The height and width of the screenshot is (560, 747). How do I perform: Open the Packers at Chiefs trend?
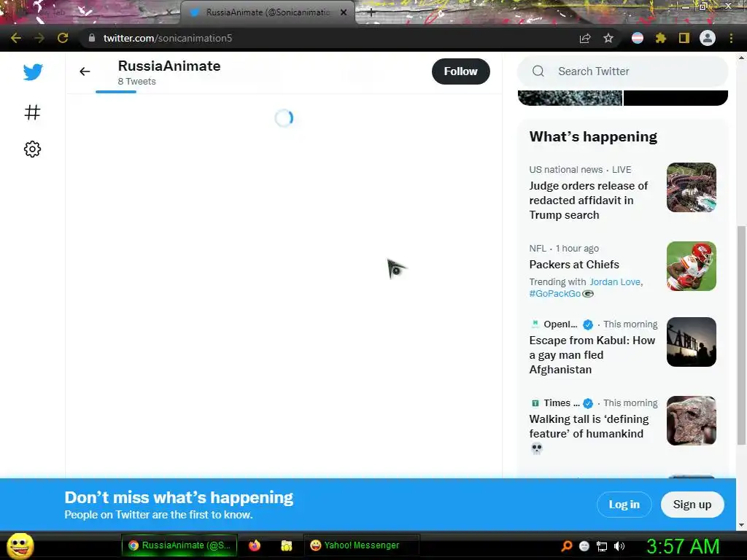[x=574, y=264]
